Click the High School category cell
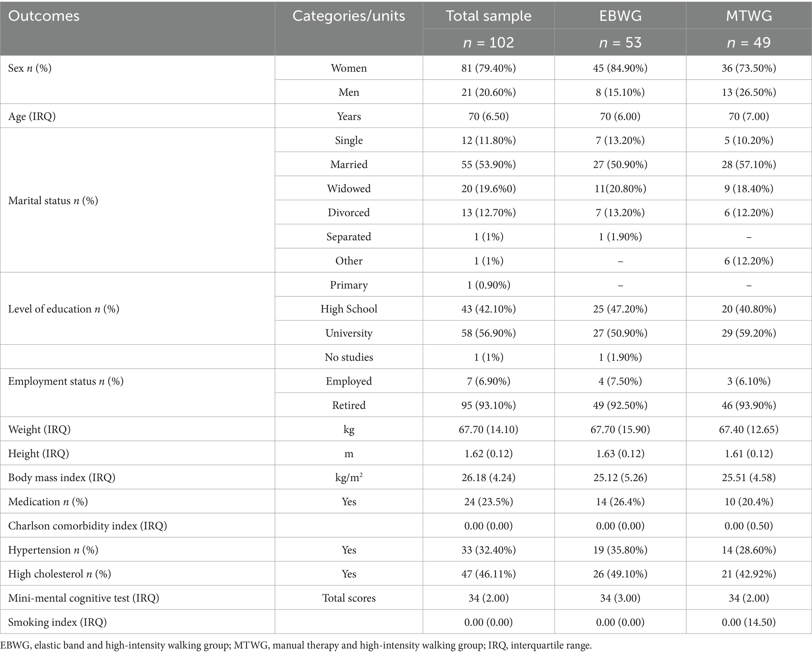812x654 pixels. 348,309
